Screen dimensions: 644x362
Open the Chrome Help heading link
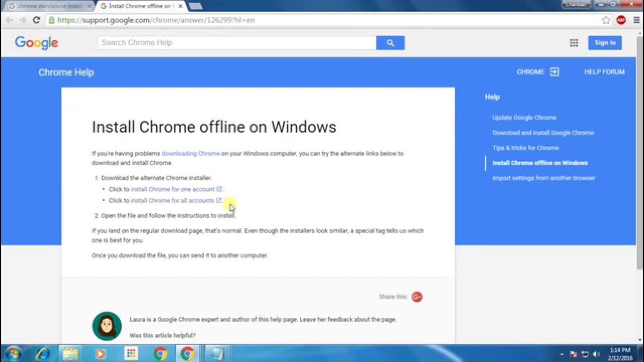click(x=66, y=72)
